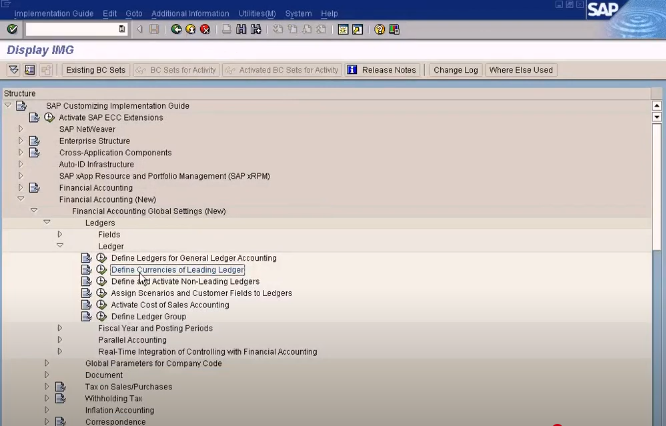Screen dimensions: 666x426
Task: Click Activated BC Sets for Activity button
Action: tap(282, 70)
